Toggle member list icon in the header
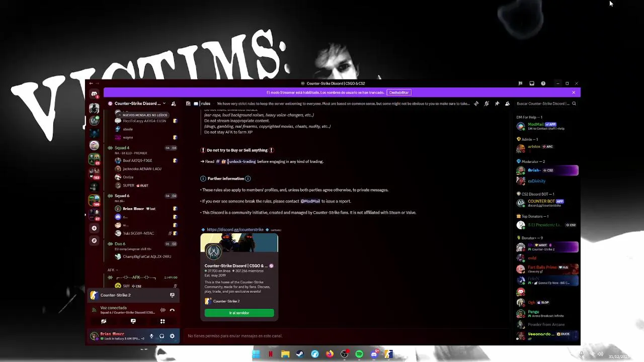644x362 pixels. pos(507,104)
